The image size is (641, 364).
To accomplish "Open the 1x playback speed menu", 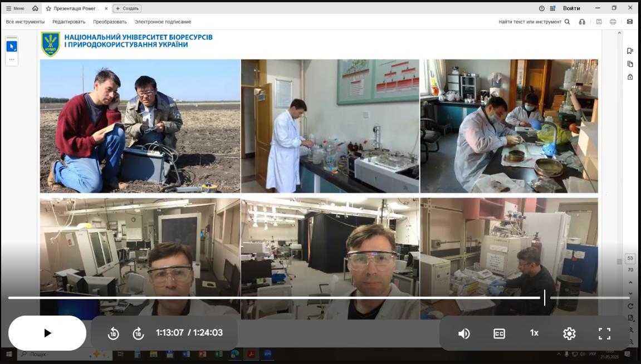I will tap(534, 333).
